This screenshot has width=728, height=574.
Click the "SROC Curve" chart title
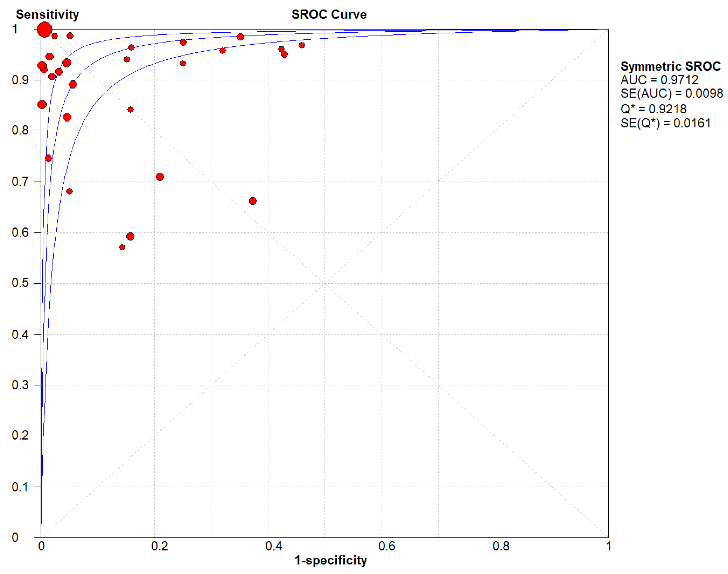(x=329, y=14)
